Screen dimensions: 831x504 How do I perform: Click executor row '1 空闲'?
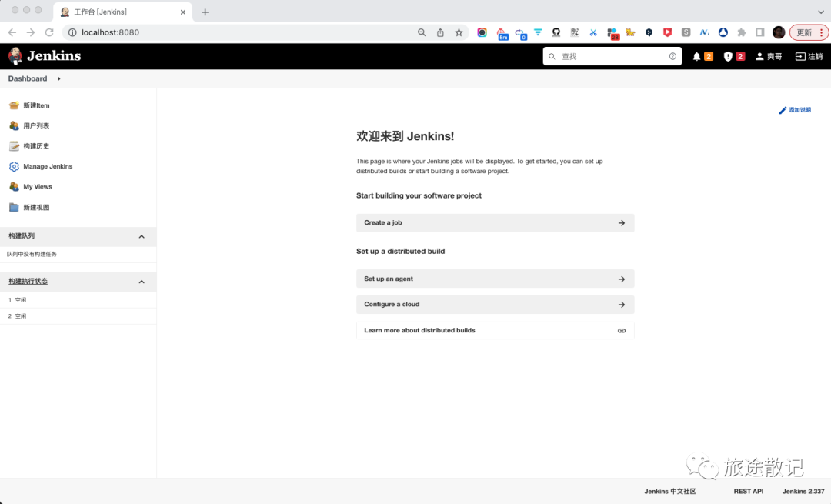tap(78, 300)
